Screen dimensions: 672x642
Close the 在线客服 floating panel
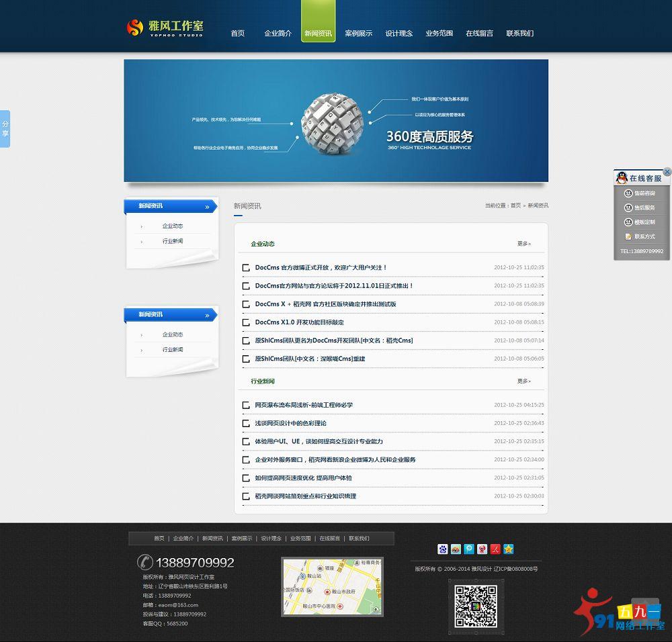tap(667, 172)
